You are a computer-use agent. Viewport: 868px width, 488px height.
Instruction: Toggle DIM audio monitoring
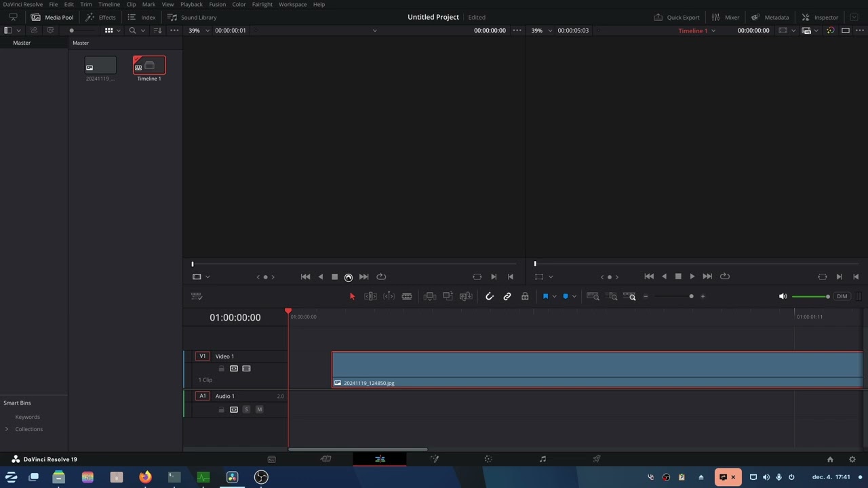pyautogui.click(x=842, y=296)
